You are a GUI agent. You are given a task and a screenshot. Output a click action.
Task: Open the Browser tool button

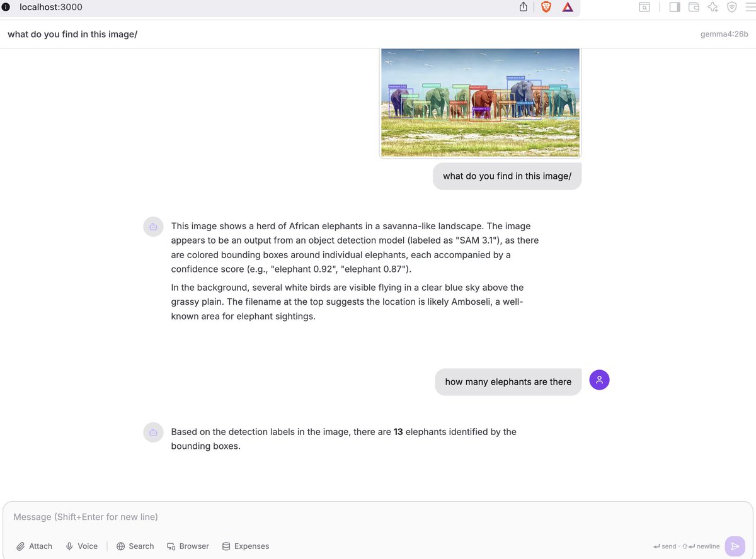tap(188, 546)
